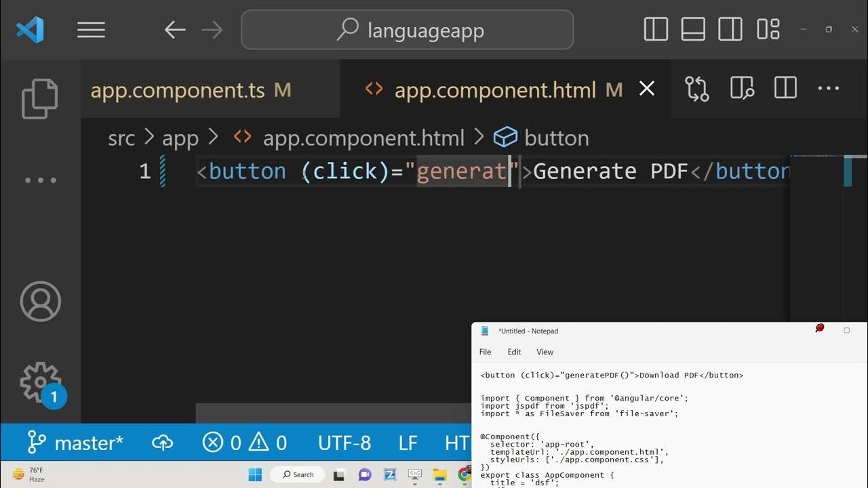This screenshot has width=868, height=488.
Task: Click the master branch status bar button
Action: tap(76, 443)
